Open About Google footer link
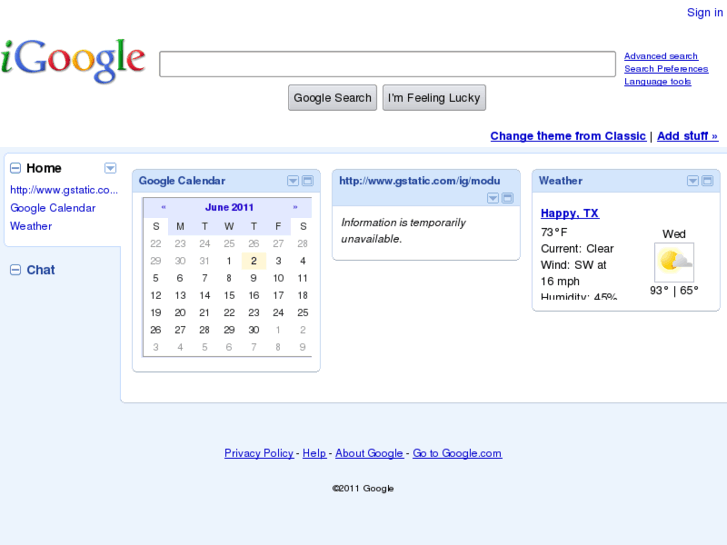Image resolution: width=727 pixels, height=545 pixels. point(369,453)
